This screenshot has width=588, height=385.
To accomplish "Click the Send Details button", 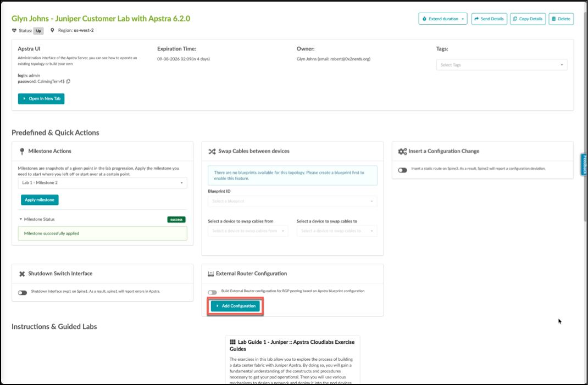I will [490, 19].
